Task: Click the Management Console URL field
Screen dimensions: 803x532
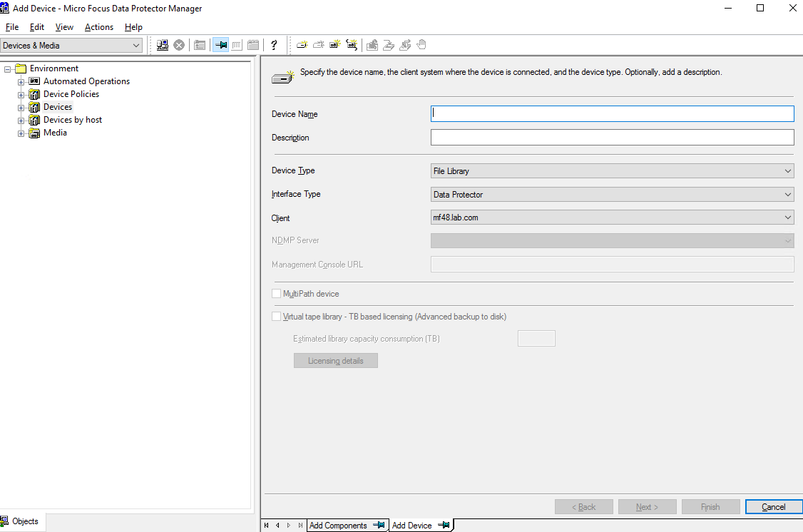Action: pos(613,264)
